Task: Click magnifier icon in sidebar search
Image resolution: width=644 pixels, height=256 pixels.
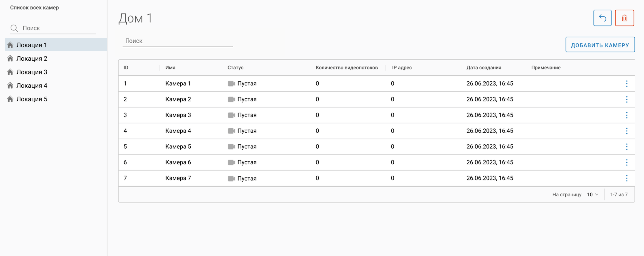Action: point(14,28)
